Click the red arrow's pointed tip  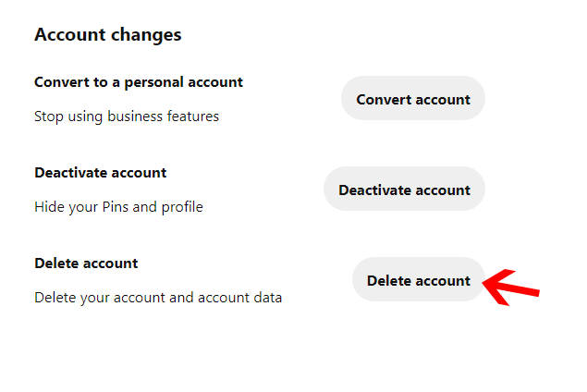[x=487, y=285]
